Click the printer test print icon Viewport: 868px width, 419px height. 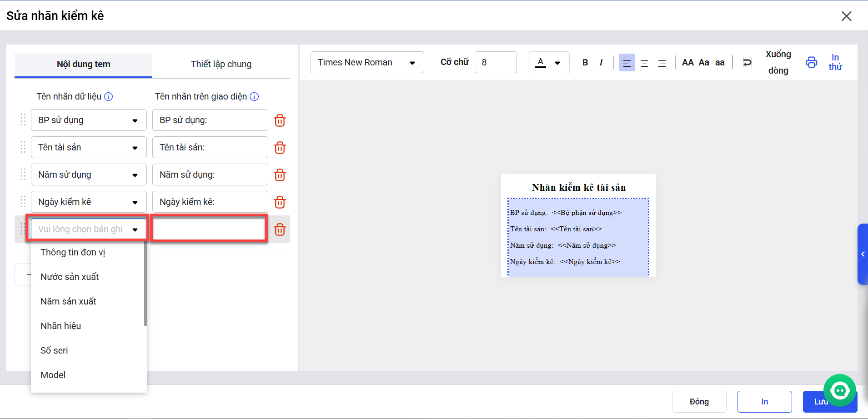tap(811, 62)
